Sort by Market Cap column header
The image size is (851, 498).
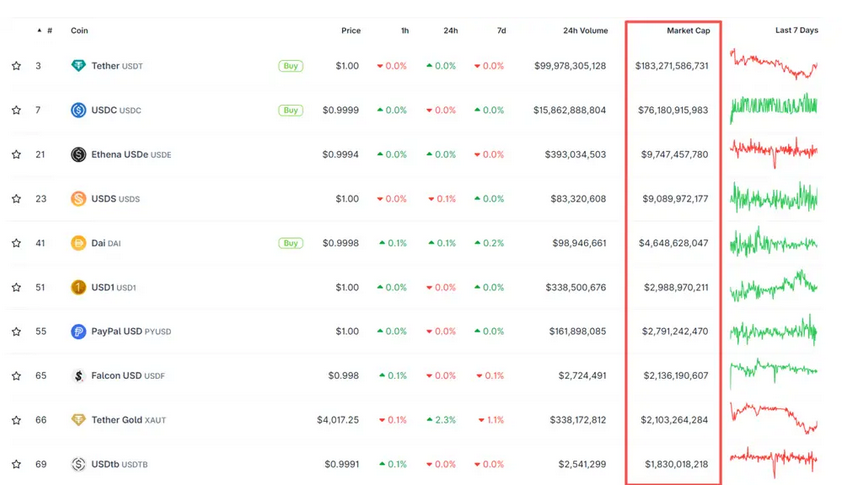[x=688, y=31]
